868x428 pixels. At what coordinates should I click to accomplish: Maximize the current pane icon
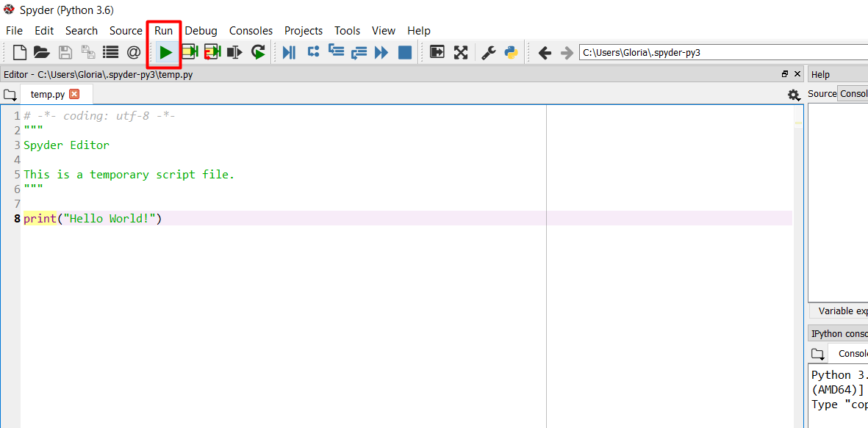coord(437,52)
